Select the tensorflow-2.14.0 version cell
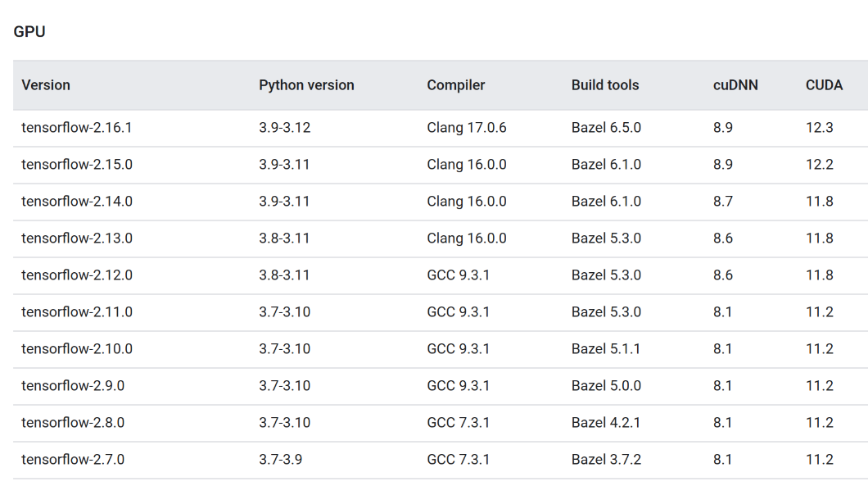Viewport: 868px width, 486px height. click(77, 202)
